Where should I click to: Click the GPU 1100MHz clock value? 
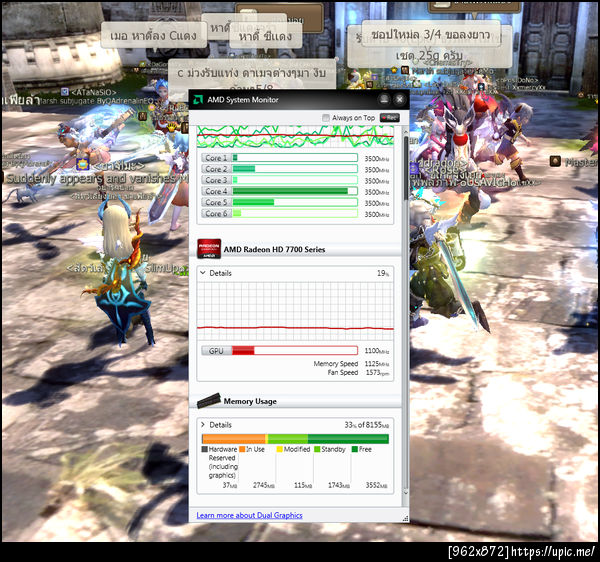377,351
